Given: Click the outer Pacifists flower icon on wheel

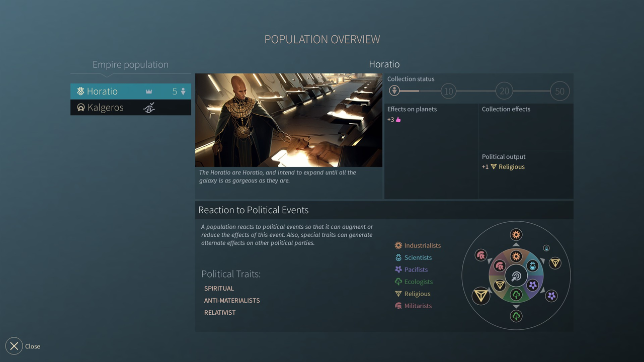Looking at the screenshot, I should pyautogui.click(x=551, y=296).
